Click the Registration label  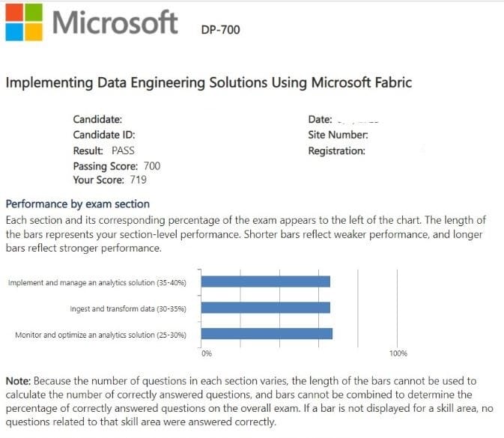click(x=336, y=150)
